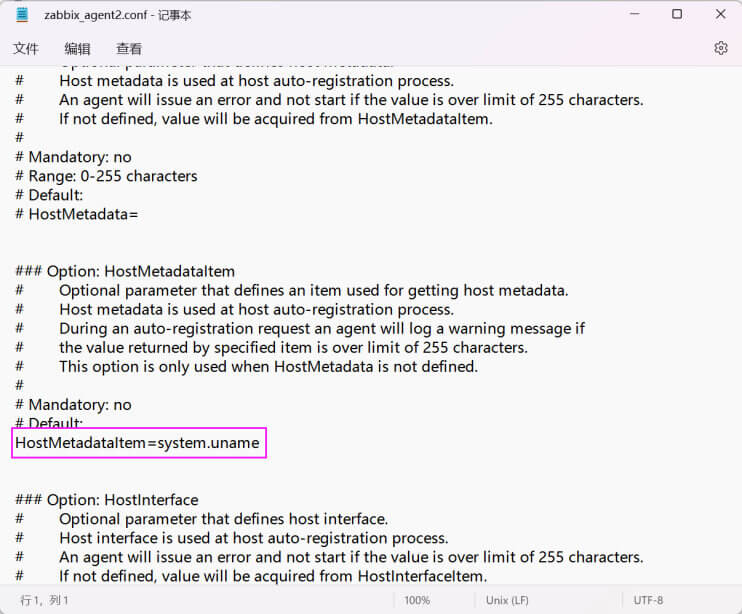Click 'Host interface is used at host auto-registration' line
The width and height of the screenshot is (742, 614).
pos(254,538)
